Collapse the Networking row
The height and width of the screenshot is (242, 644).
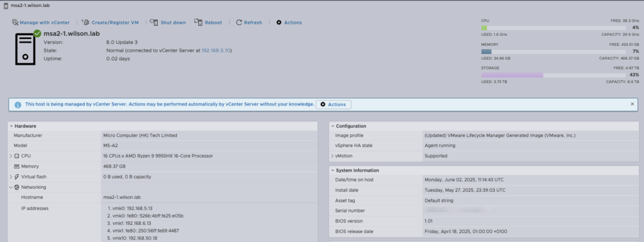pyautogui.click(x=11, y=187)
